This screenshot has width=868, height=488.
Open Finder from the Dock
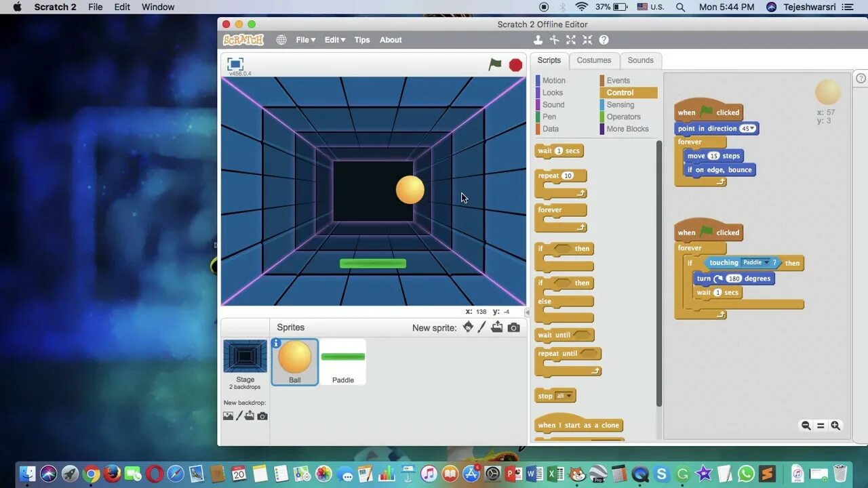point(28,474)
